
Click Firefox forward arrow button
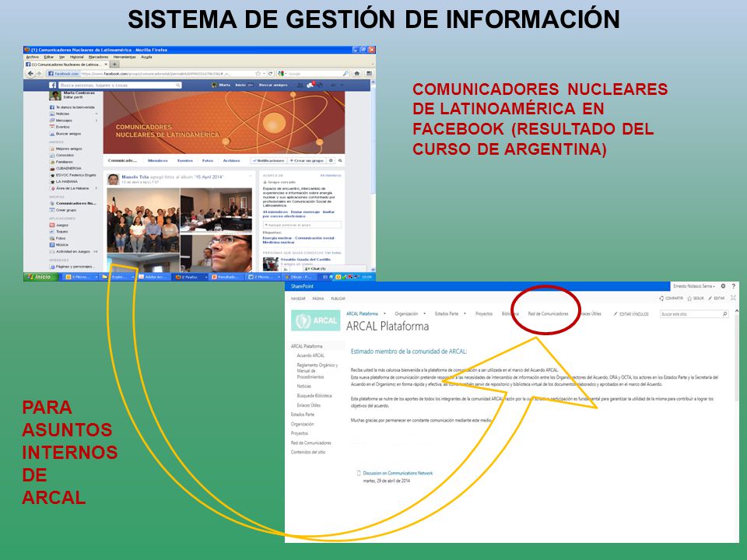(39, 73)
